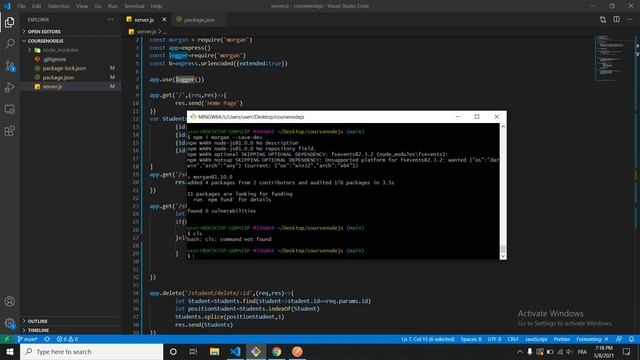
Task: Open the Remote Explorer icon in activity bar
Action: 10,109
